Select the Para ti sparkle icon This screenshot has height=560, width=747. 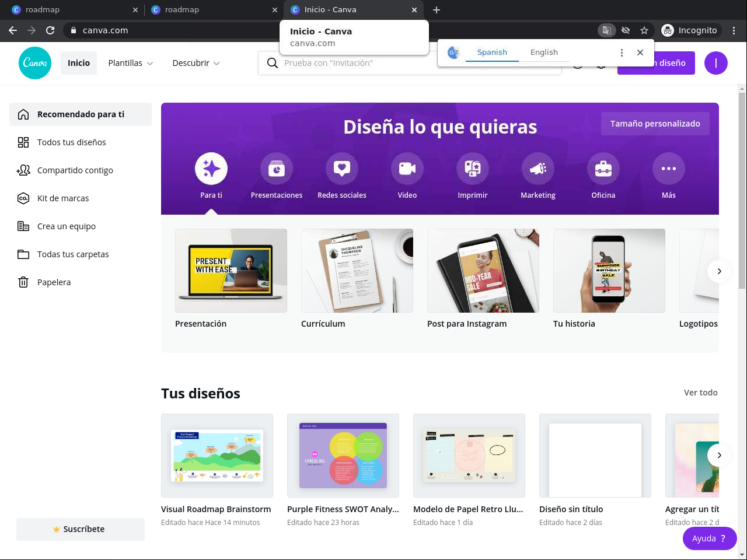pyautogui.click(x=211, y=169)
